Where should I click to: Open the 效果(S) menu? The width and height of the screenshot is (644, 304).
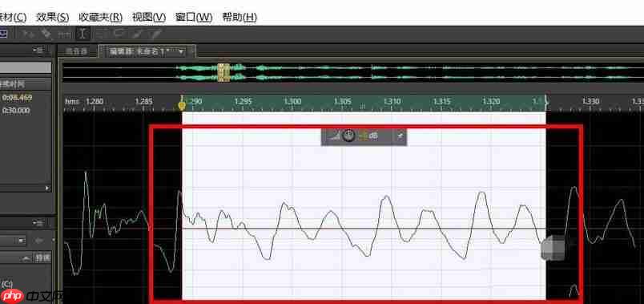click(x=53, y=18)
